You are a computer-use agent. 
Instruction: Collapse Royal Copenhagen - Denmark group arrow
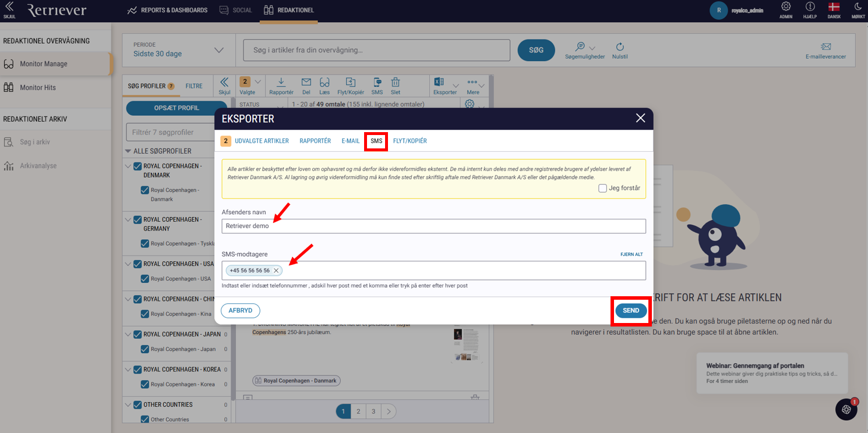click(x=128, y=167)
